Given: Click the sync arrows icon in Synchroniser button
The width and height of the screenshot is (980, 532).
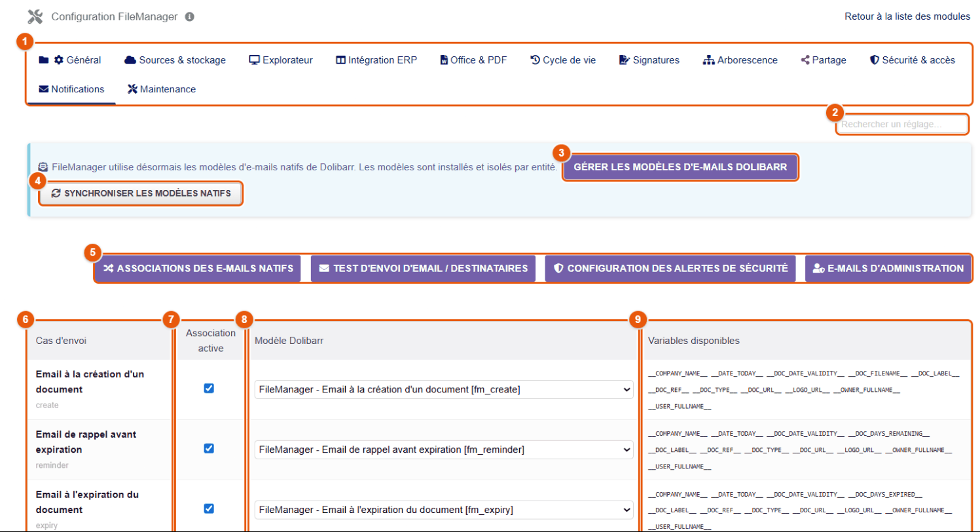Looking at the screenshot, I should coord(56,194).
